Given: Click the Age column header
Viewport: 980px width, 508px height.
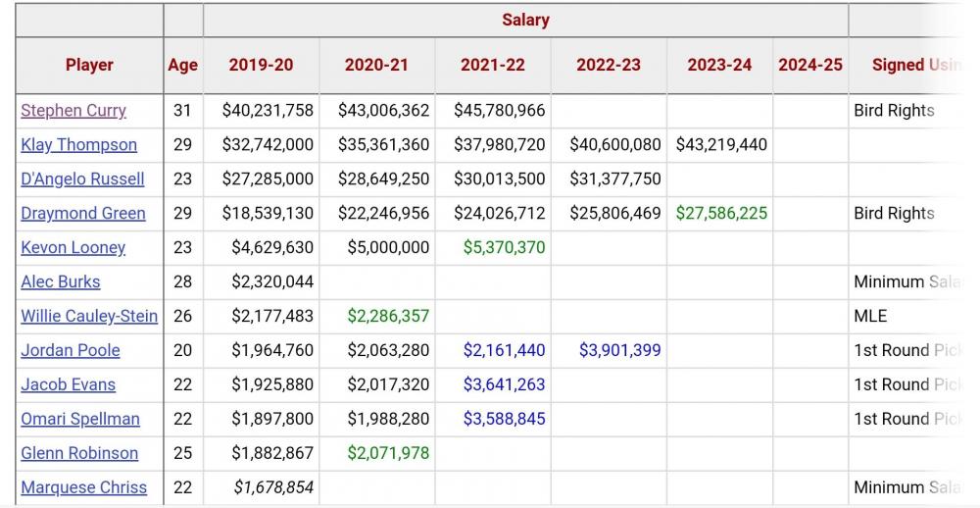Looking at the screenshot, I should tap(182, 66).
